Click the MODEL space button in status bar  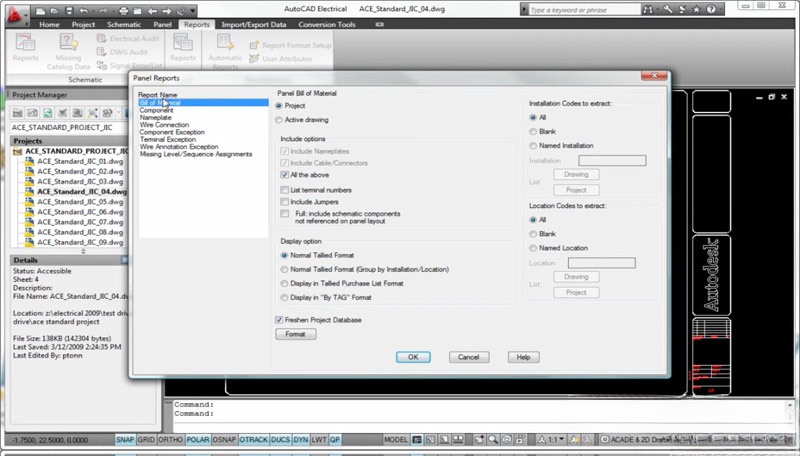tap(396, 440)
